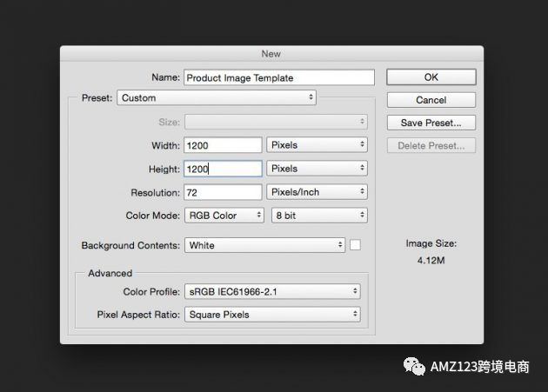
Task: Click the Width input field
Action: click(223, 145)
